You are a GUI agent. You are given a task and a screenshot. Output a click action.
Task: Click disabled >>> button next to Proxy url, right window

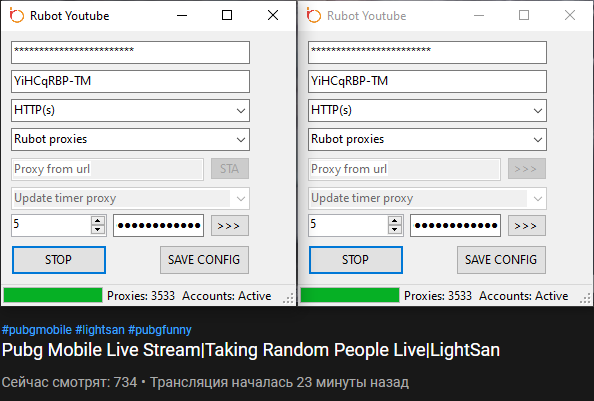(527, 169)
